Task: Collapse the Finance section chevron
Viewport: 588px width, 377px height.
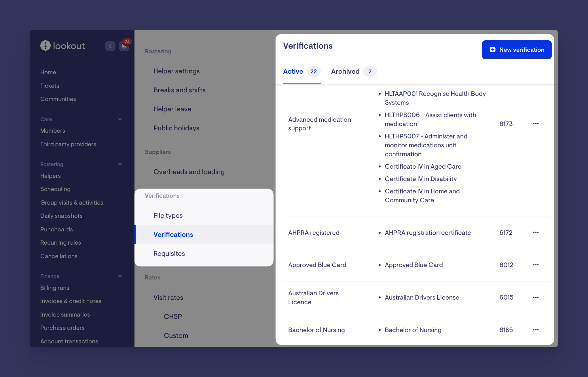Action: [x=120, y=276]
